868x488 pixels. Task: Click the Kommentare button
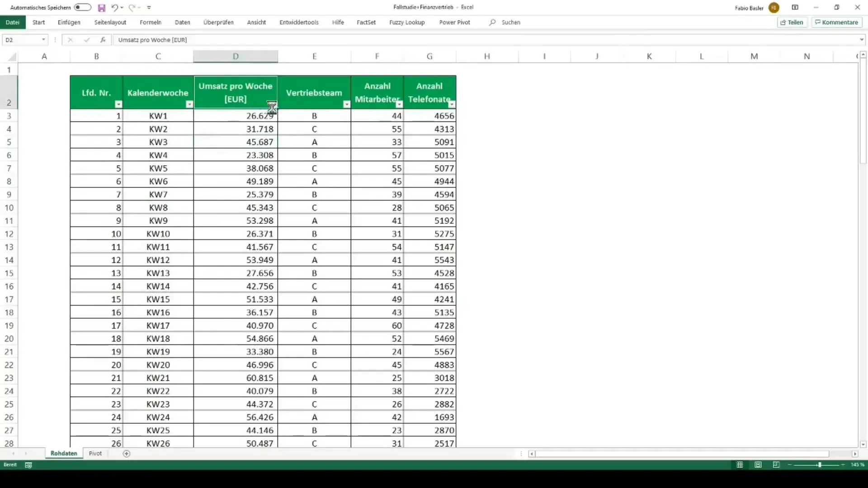[836, 22]
